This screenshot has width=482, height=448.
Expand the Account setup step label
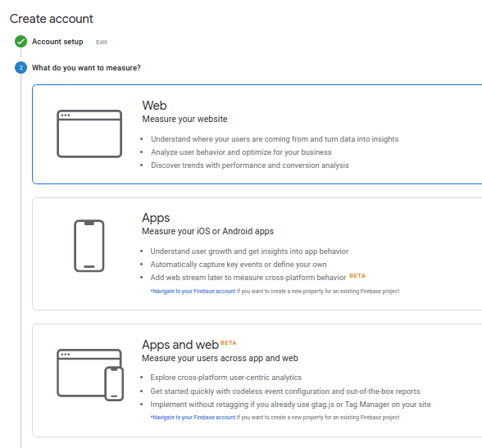pos(57,42)
